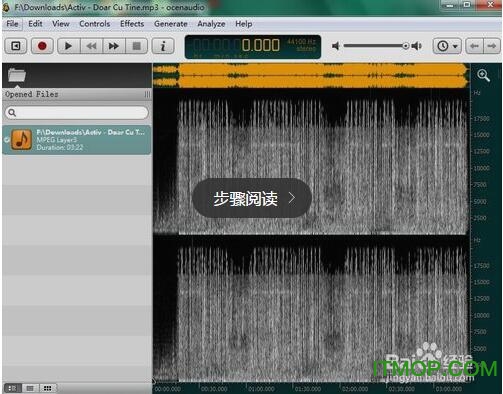Switch to the first list view mode icon
The height and width of the screenshot is (394, 503).
[13, 388]
